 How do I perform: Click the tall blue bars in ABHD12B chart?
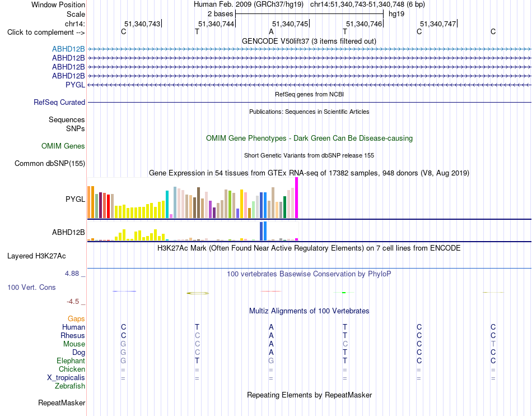click(x=263, y=231)
